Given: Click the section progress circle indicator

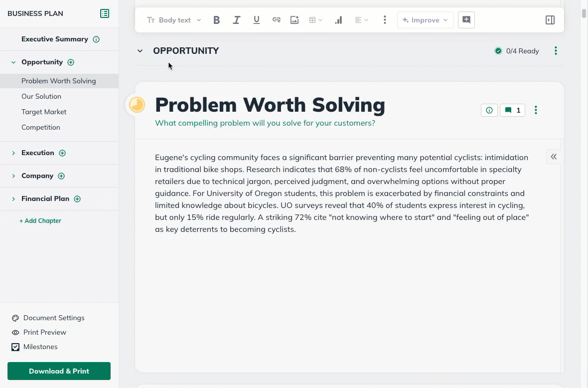Looking at the screenshot, I should tap(137, 105).
